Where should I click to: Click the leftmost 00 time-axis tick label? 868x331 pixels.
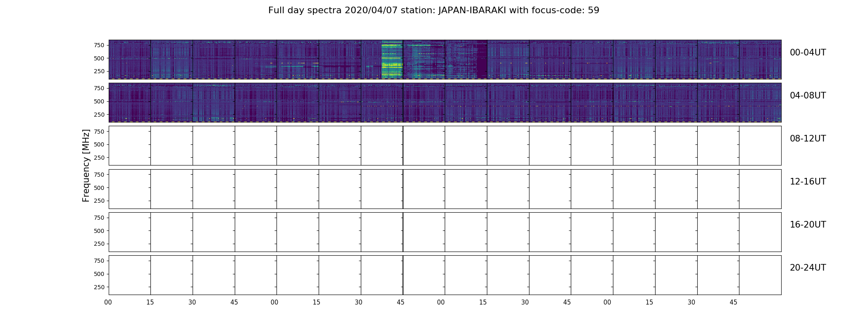point(108,302)
